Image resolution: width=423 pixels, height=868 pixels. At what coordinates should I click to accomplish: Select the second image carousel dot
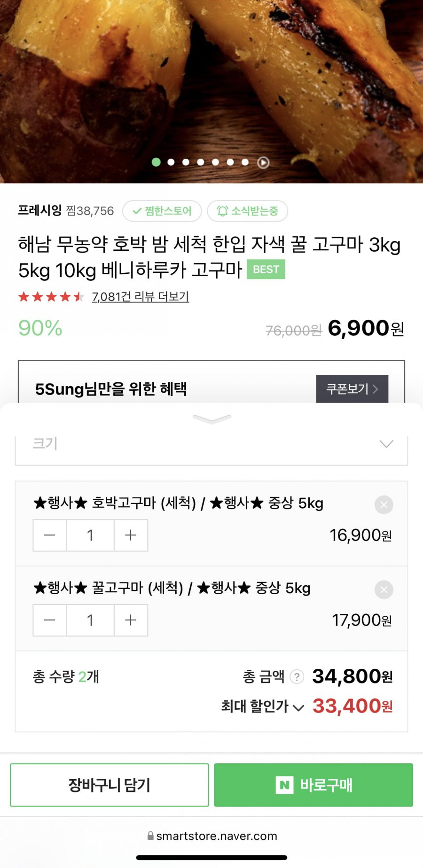(171, 162)
